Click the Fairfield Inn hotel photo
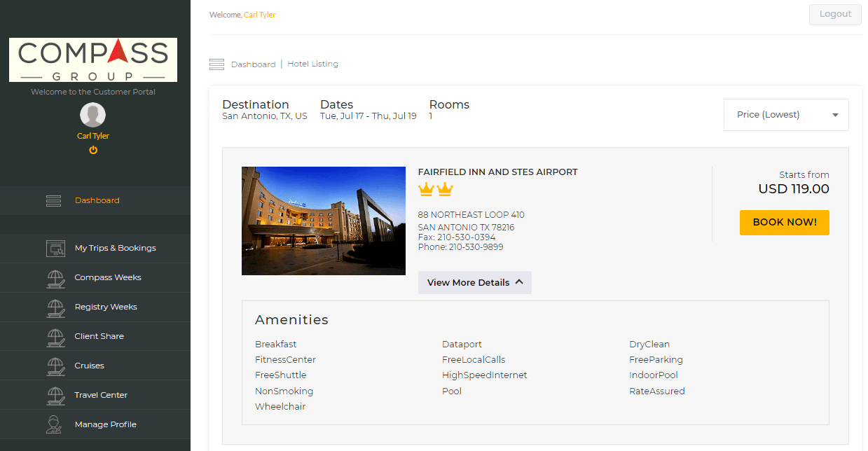This screenshot has height=451, width=868. coord(324,221)
